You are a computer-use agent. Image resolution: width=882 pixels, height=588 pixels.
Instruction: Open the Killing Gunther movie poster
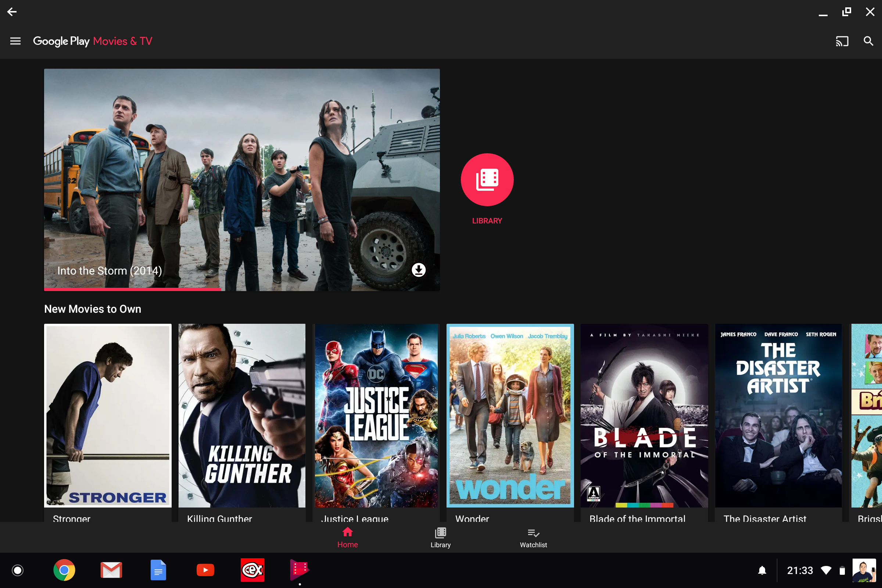pos(242,416)
